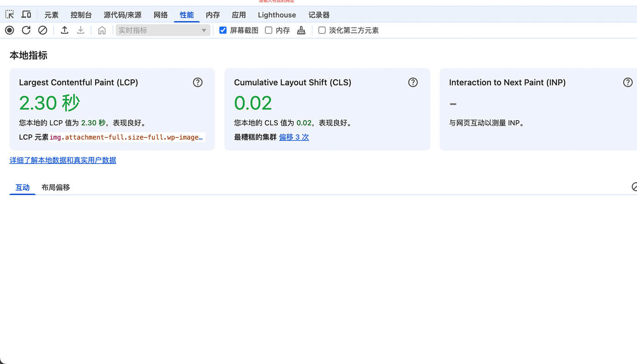The image size is (637, 364).
Task: Click the 偏移 3 次 link
Action: (x=294, y=137)
